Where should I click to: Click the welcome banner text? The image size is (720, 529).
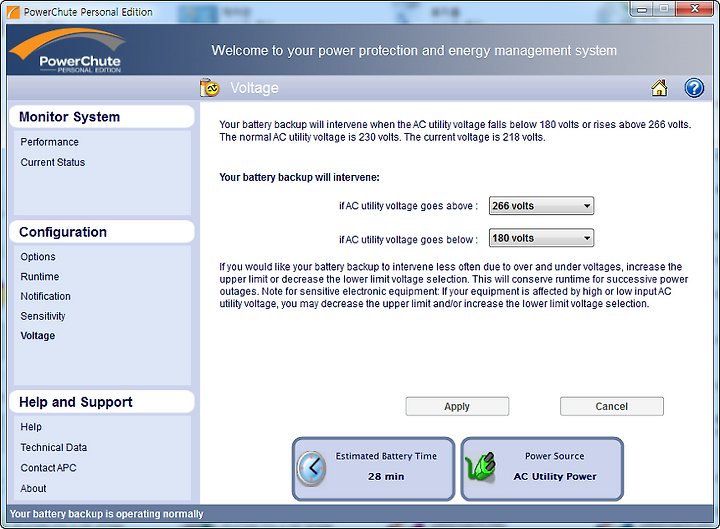pos(414,50)
